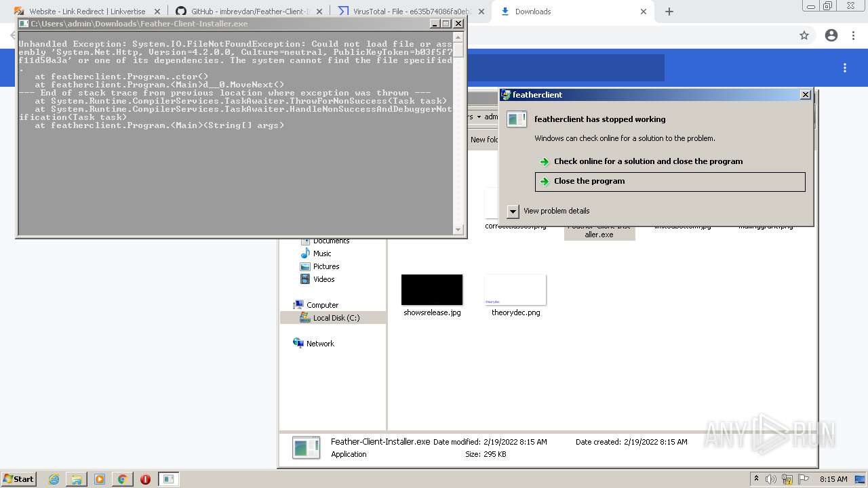The height and width of the screenshot is (488, 868).
Task: Minimize the Feather-Client-Installer console window
Action: [x=435, y=24]
